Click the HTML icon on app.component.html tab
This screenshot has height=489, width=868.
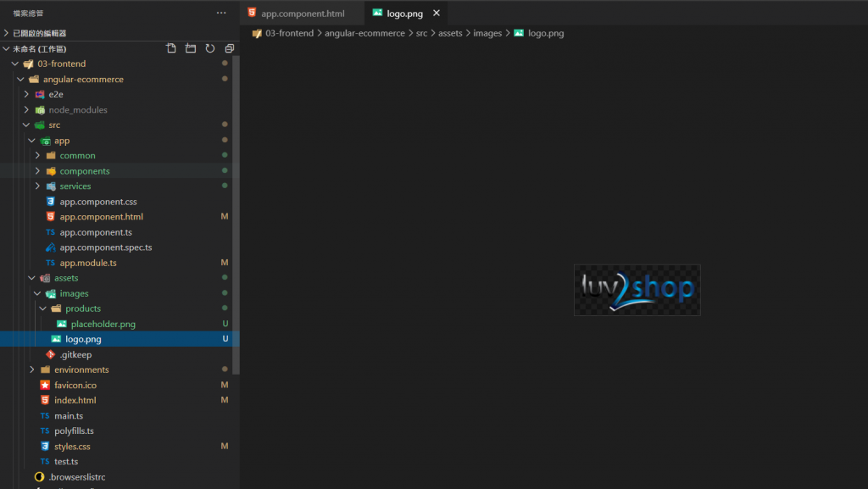coord(252,12)
